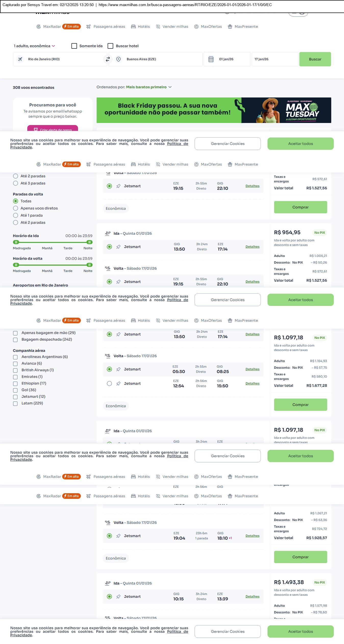Screen dimensions: 344x644
Task: Filter by Gol (36) airline checkbox
Action: tap(15, 390)
